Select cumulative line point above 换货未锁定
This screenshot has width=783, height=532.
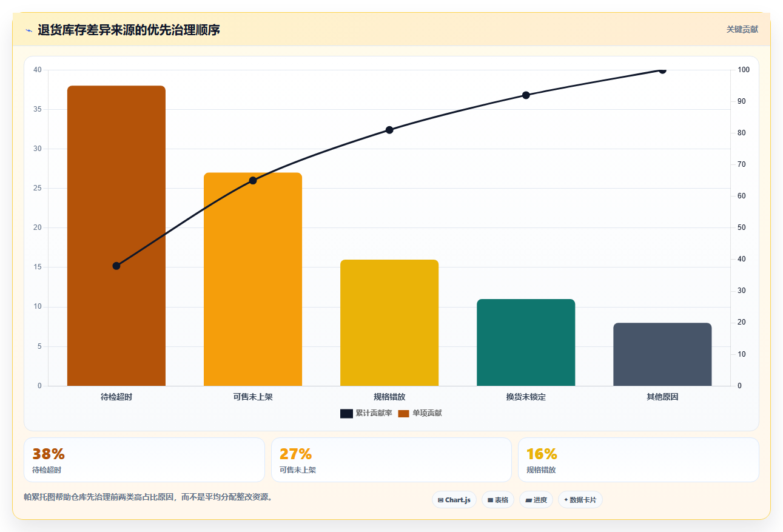point(526,95)
